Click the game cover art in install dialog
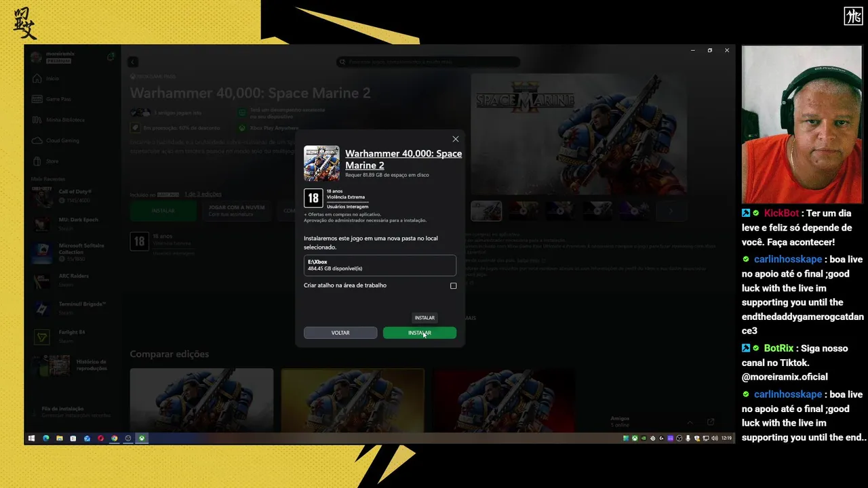The width and height of the screenshot is (868, 488). pos(321,163)
